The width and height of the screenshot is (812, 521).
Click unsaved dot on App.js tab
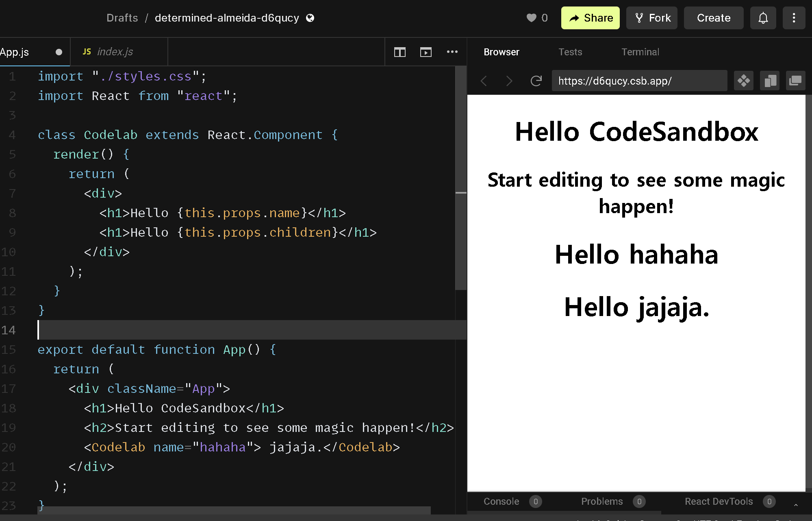[59, 52]
